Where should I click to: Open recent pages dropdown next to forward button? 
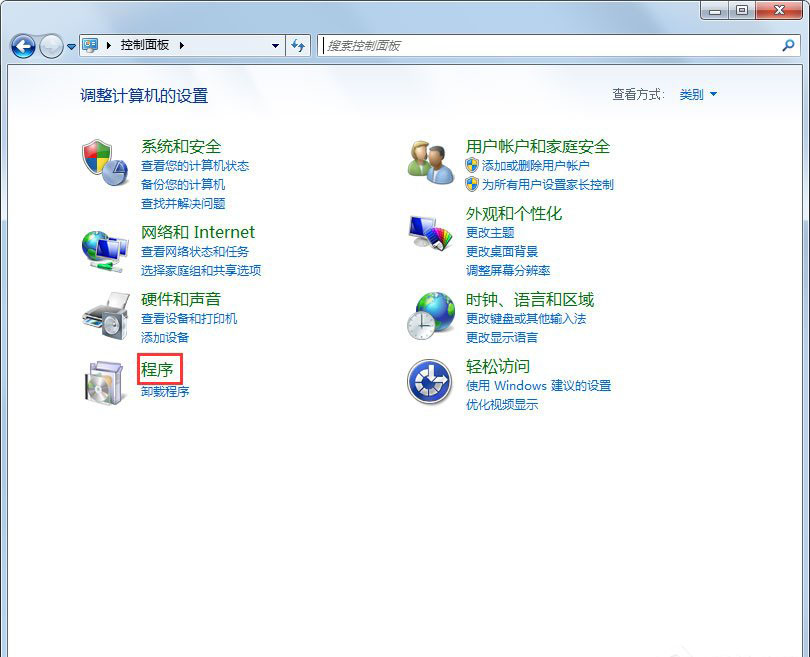71,47
